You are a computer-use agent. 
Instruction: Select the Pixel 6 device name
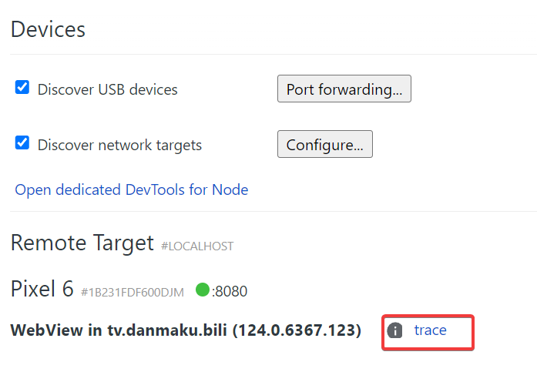[x=42, y=290]
